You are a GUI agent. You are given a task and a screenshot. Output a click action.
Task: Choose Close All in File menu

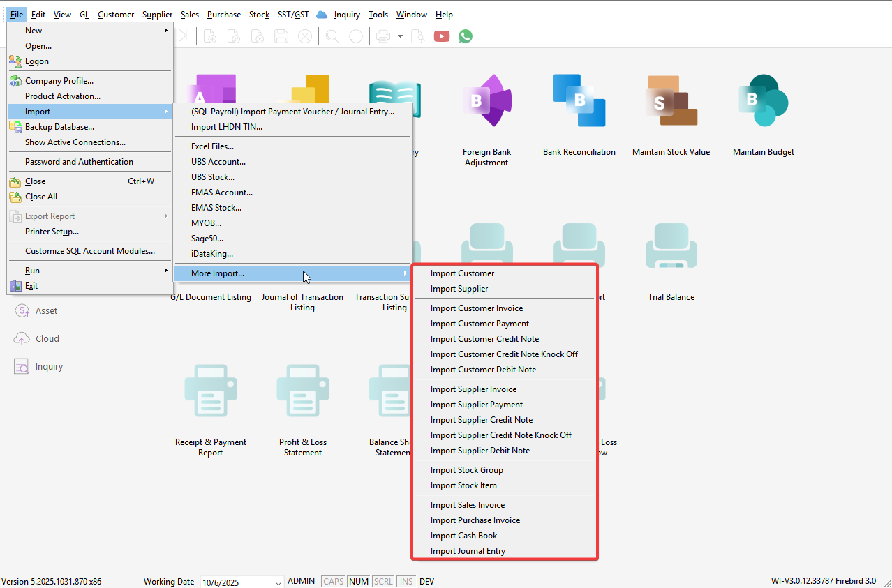(90, 197)
